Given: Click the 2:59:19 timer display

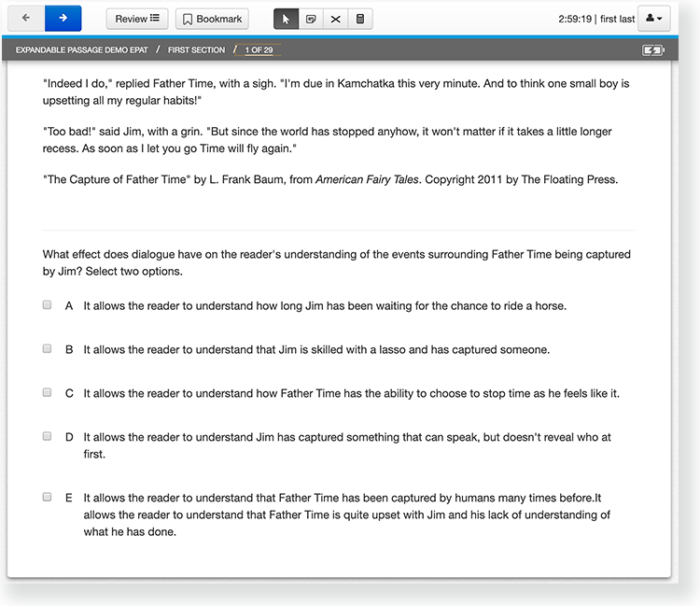Looking at the screenshot, I should point(576,19).
